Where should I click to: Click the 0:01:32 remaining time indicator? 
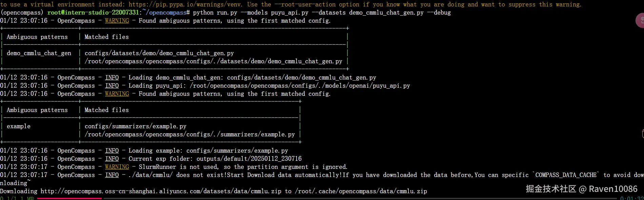click(632, 198)
